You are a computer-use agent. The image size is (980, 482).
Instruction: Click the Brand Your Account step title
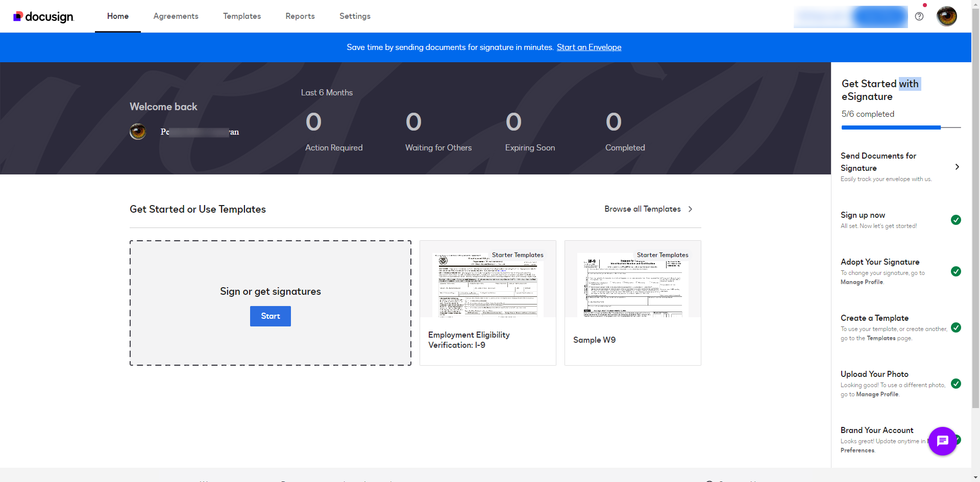[877, 430]
